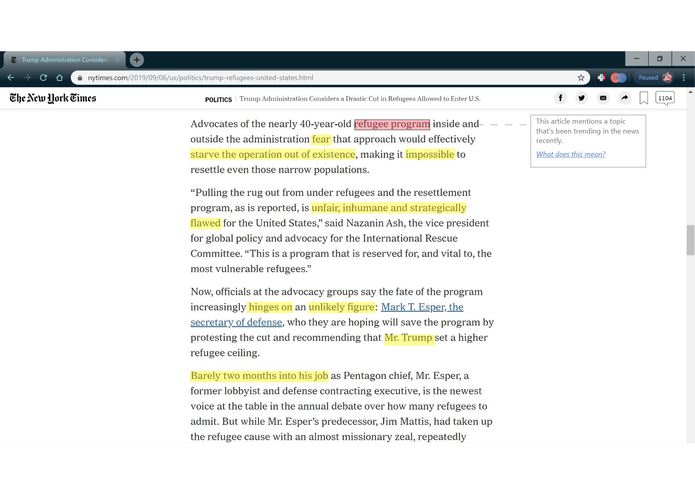Click the highlighted phrase 'unlikely figure'

[x=341, y=307]
